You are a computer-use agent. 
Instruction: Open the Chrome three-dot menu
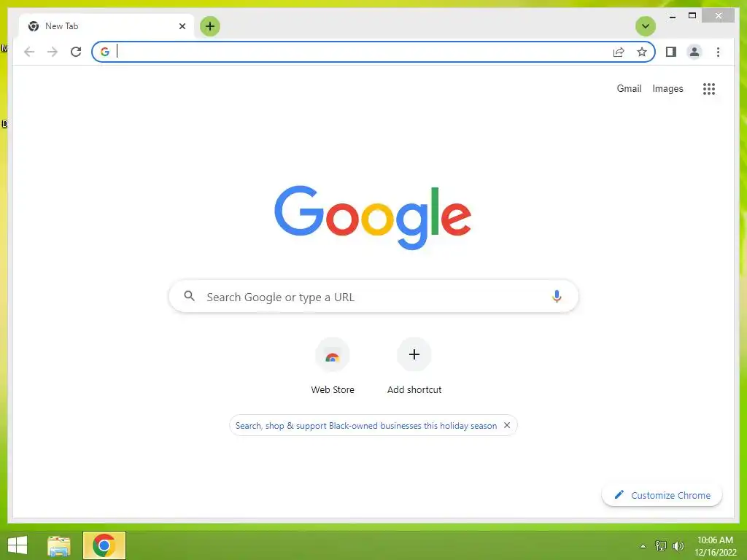coord(718,52)
